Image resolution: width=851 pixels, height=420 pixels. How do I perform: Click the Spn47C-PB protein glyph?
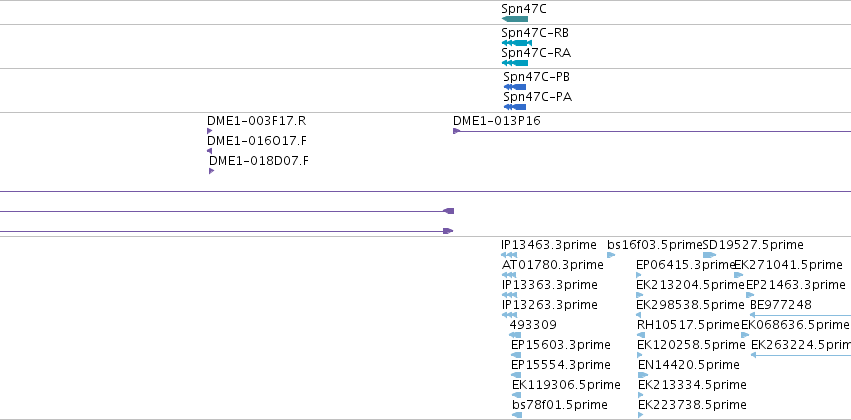[515, 87]
